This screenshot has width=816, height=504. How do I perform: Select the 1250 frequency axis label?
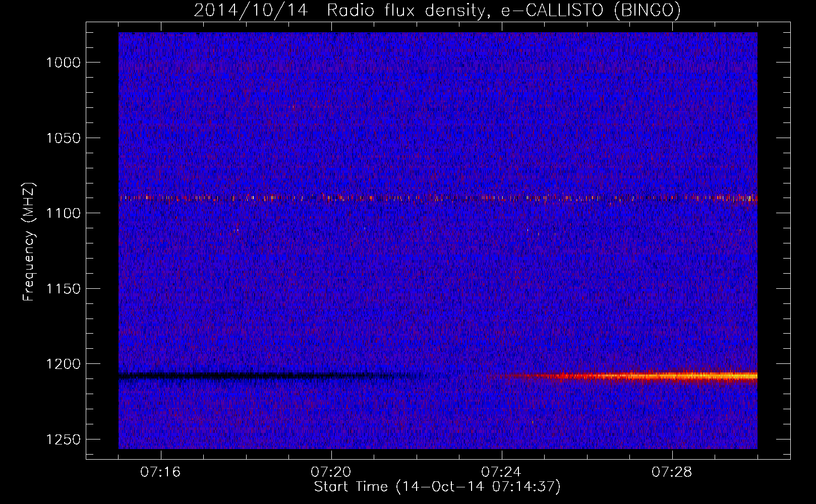coord(63,439)
